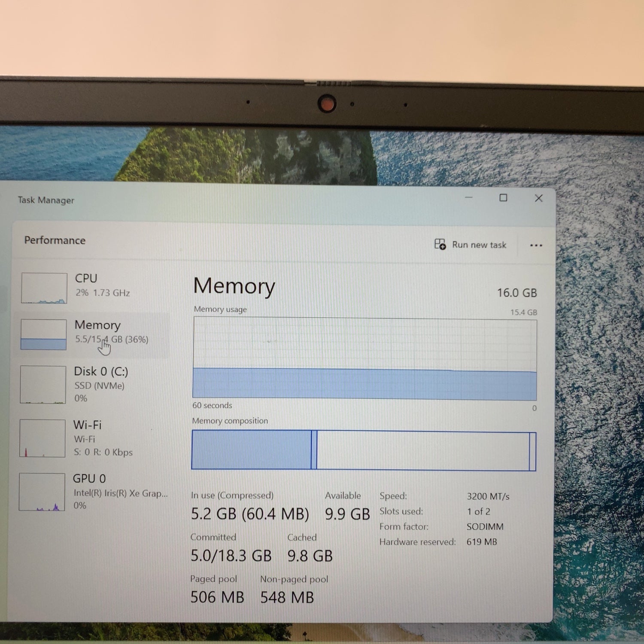Click the Run new task button
This screenshot has width=644, height=644.
[470, 245]
